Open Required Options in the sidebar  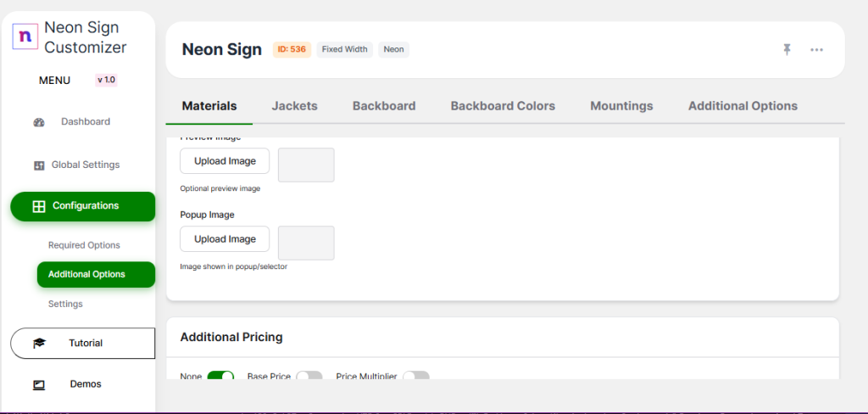[84, 245]
